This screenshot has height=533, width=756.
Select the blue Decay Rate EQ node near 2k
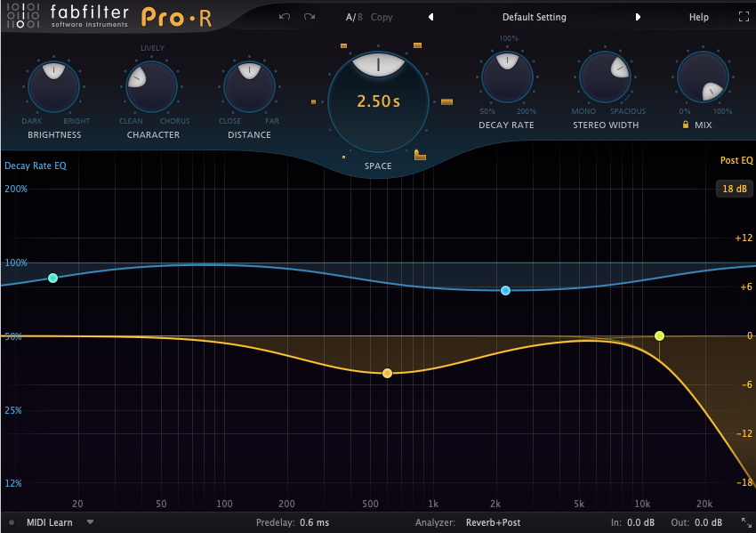[x=505, y=290]
